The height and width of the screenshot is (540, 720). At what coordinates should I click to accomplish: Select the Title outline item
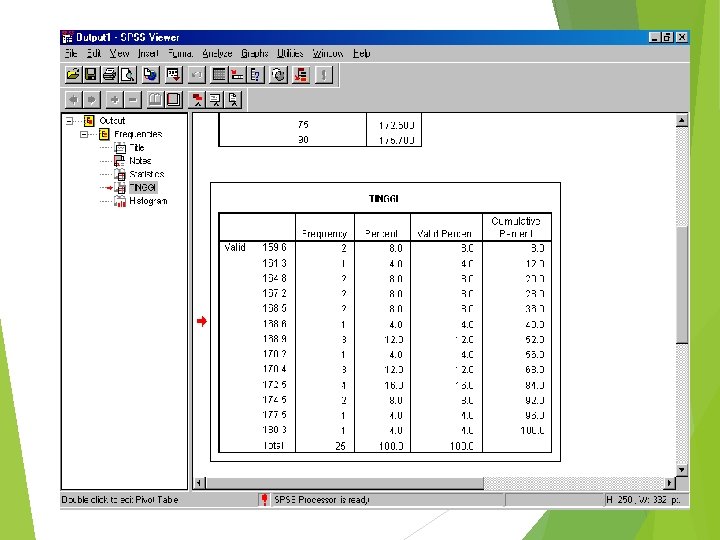tap(137, 147)
